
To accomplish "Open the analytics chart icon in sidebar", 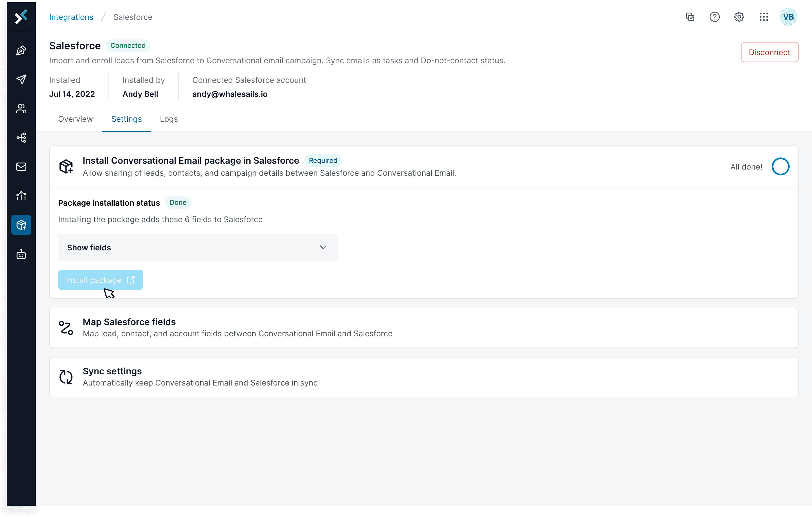I will 21,195.
